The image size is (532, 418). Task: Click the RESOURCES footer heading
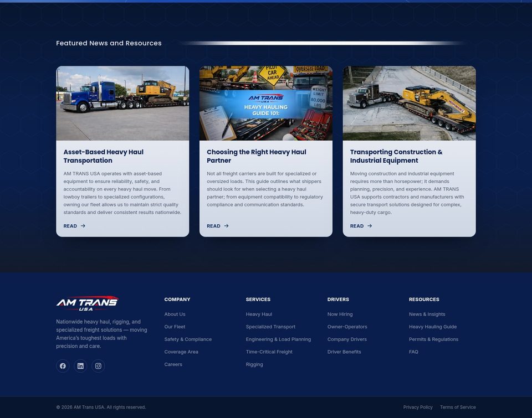tap(424, 300)
